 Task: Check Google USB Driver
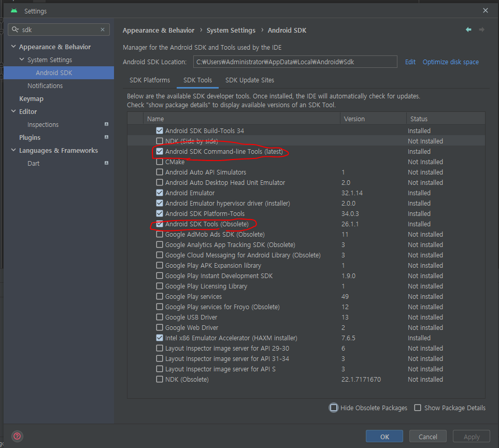click(160, 317)
